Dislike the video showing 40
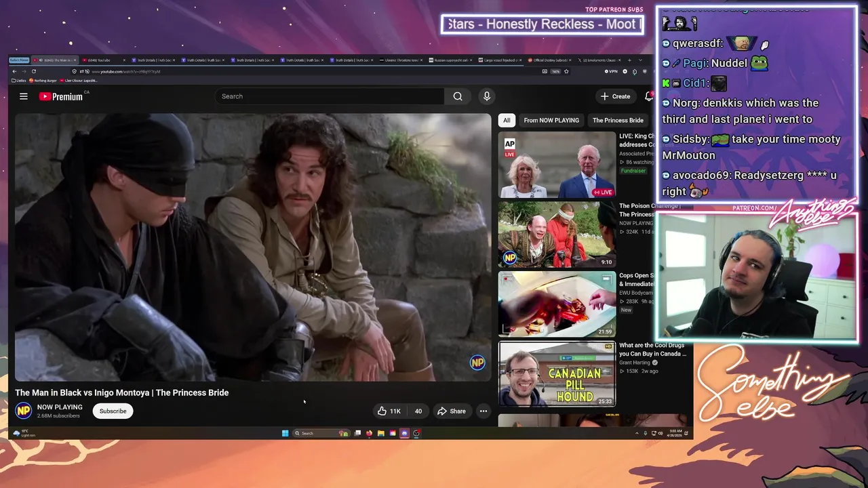 418,411
